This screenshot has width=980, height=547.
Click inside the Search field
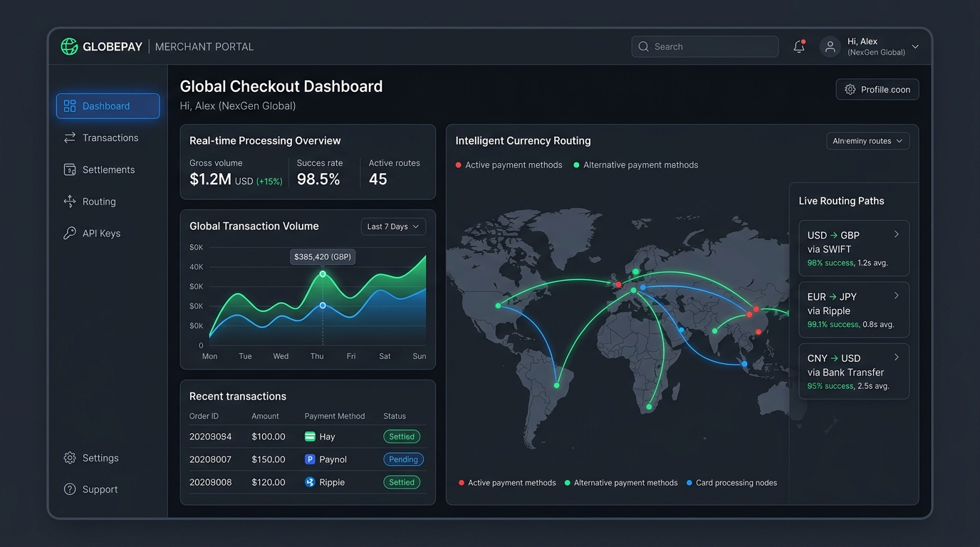pyautogui.click(x=704, y=46)
